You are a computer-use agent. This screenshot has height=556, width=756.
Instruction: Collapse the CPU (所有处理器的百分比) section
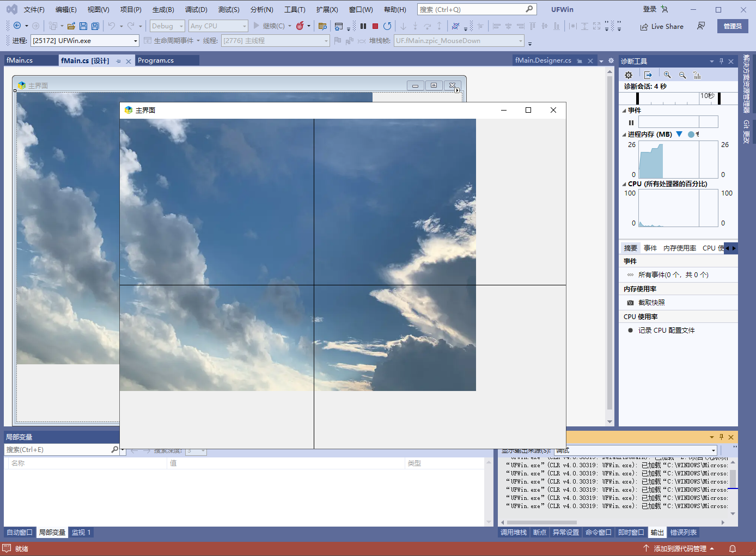(624, 184)
